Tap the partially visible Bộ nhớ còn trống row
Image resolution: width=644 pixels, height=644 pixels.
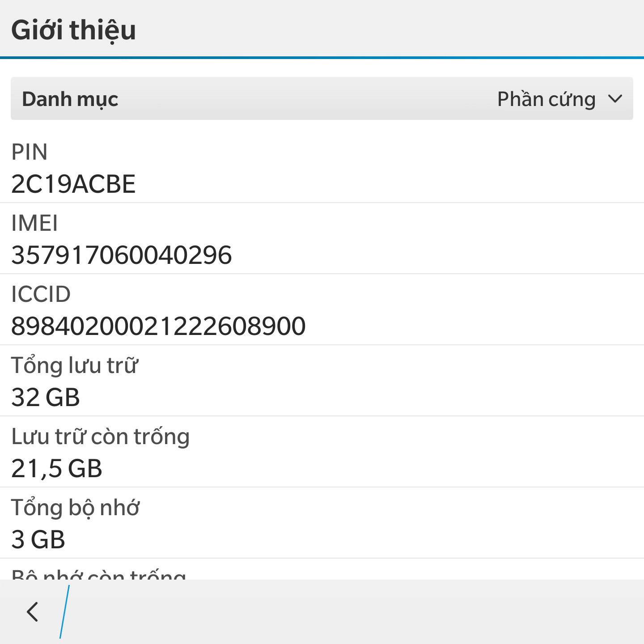(322, 569)
